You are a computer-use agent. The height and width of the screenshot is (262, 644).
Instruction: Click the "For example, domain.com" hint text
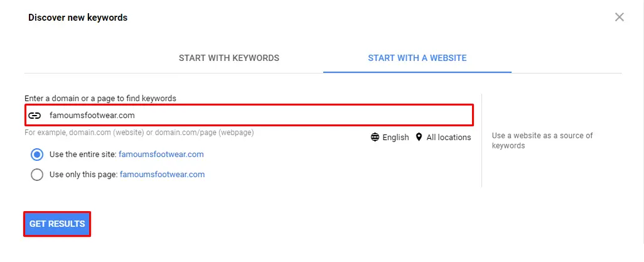pos(139,133)
